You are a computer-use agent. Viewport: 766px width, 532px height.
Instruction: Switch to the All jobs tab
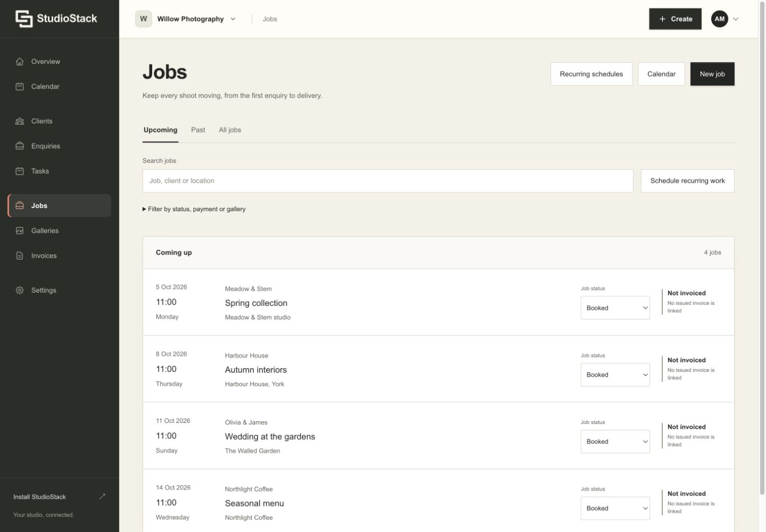230,130
